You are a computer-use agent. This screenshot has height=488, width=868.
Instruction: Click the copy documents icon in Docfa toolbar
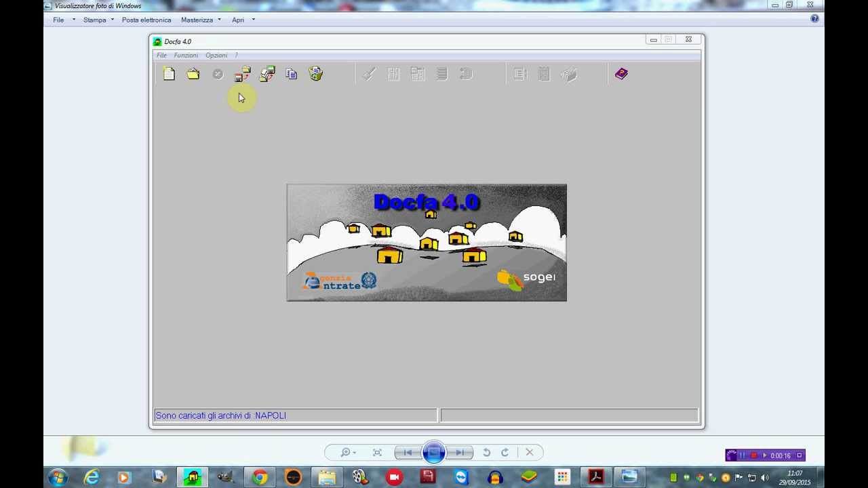(292, 74)
